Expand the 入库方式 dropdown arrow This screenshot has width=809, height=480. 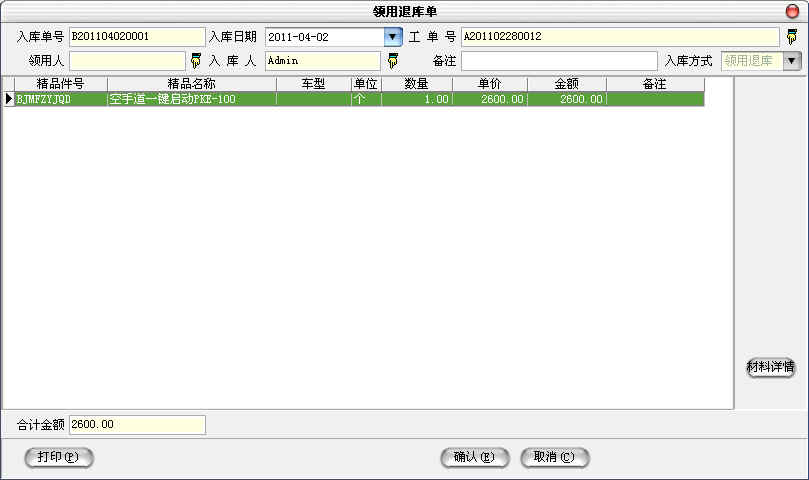tap(791, 61)
